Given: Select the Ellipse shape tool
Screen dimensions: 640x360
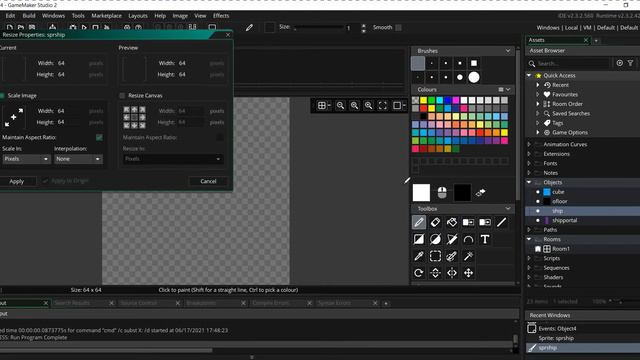Looking at the screenshot, I should point(436,239).
